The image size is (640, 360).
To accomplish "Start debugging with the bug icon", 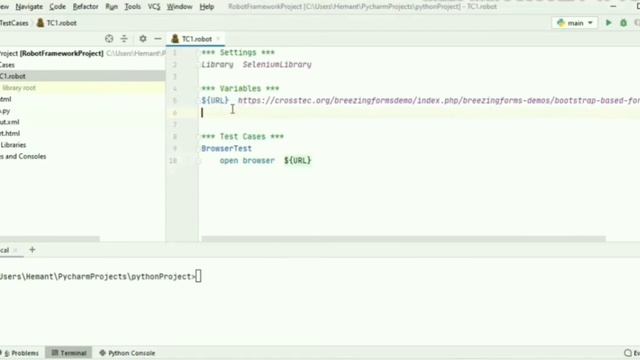I will pyautogui.click(x=623, y=23).
